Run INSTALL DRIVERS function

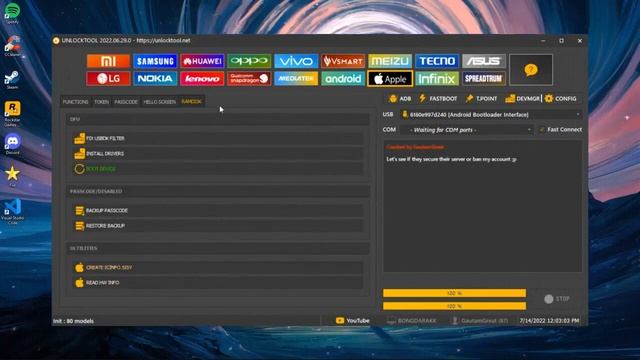218,153
